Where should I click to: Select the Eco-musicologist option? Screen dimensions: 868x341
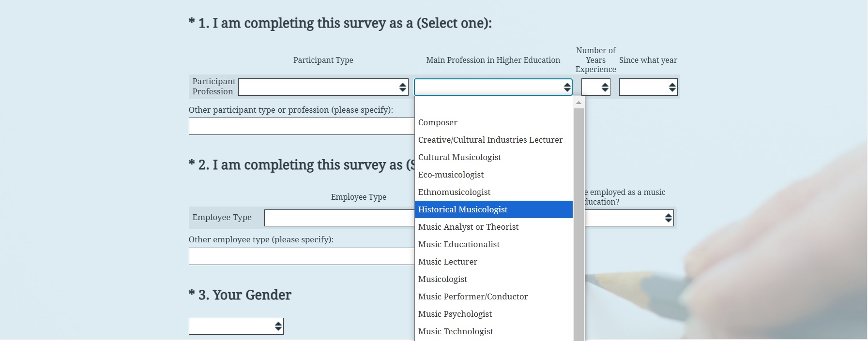(451, 175)
